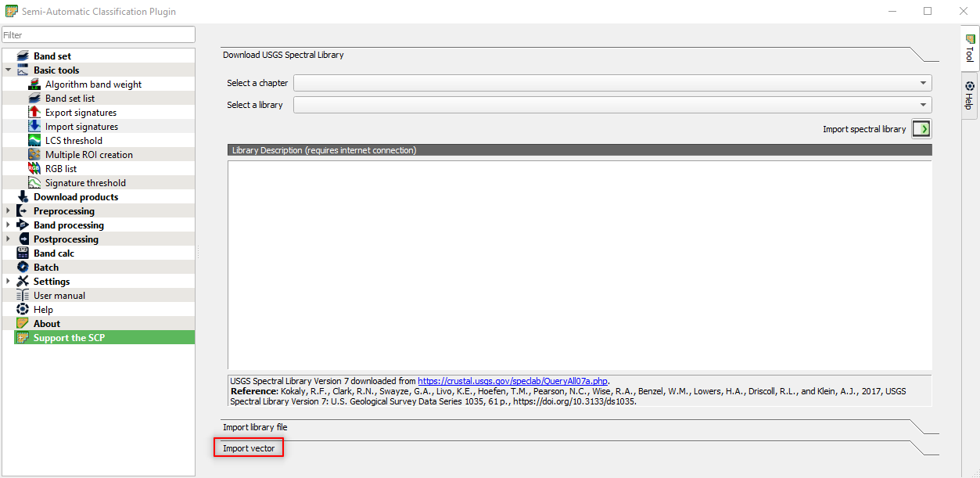The width and height of the screenshot is (980, 478).
Task: Expand the Postprocessing tree node
Action: pyautogui.click(x=8, y=239)
